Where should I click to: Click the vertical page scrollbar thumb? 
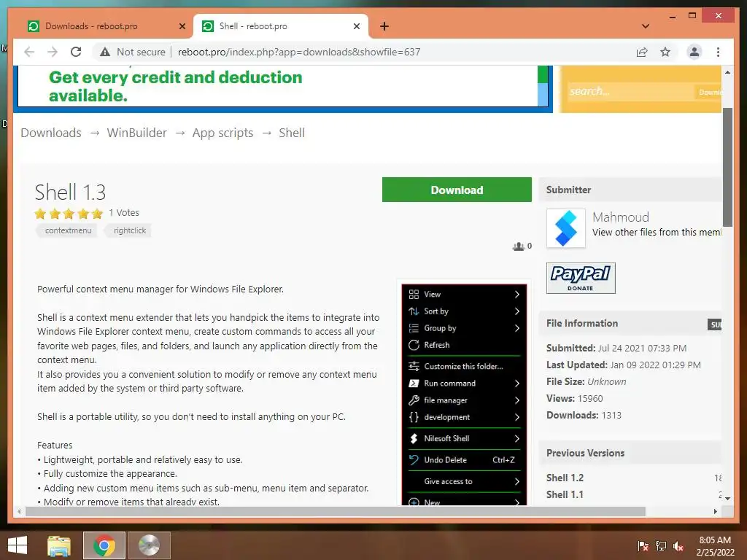click(x=727, y=167)
